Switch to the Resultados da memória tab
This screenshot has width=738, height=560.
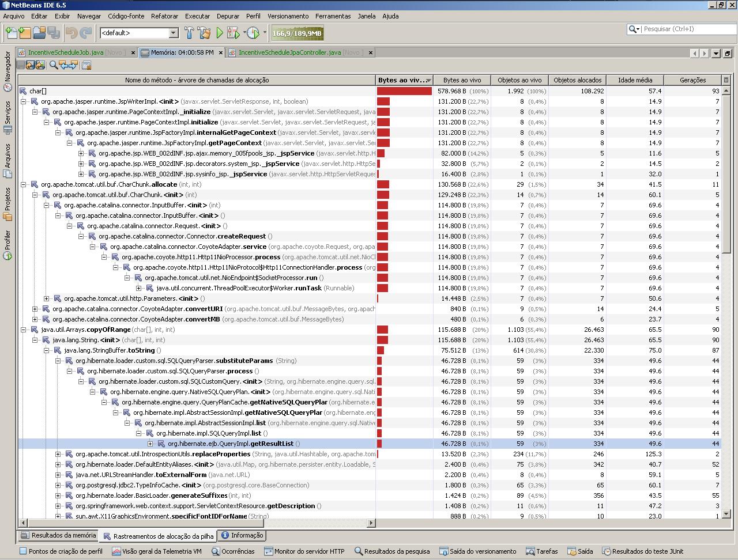coord(58,535)
